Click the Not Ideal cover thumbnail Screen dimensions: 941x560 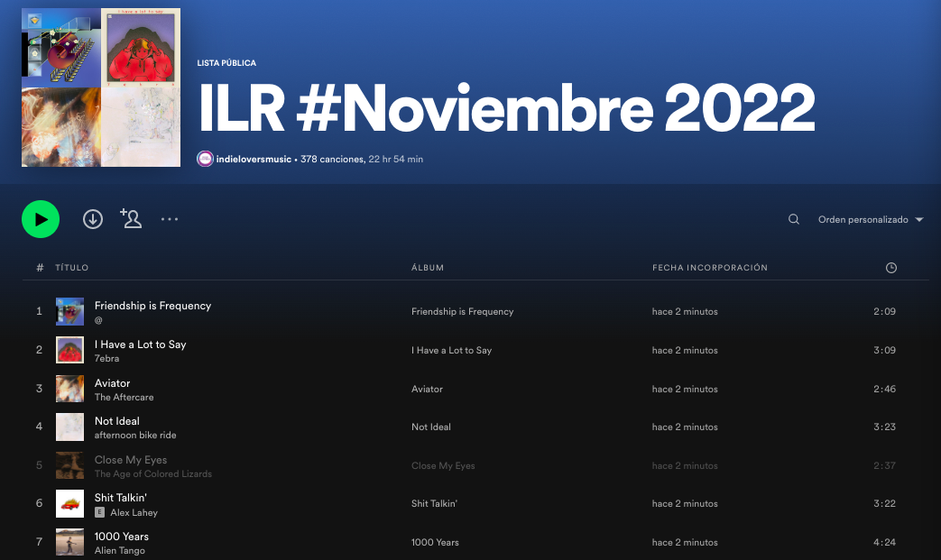pyautogui.click(x=69, y=427)
